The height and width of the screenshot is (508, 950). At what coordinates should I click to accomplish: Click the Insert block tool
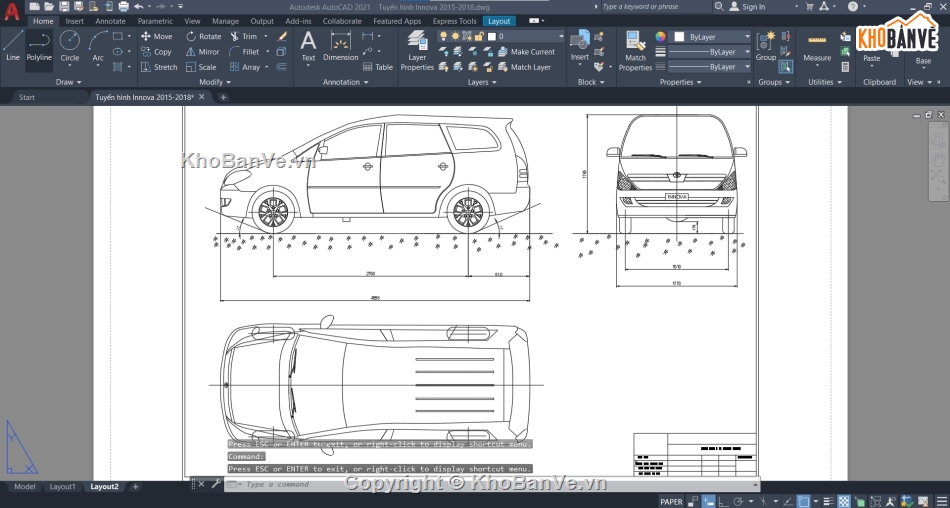(x=580, y=46)
